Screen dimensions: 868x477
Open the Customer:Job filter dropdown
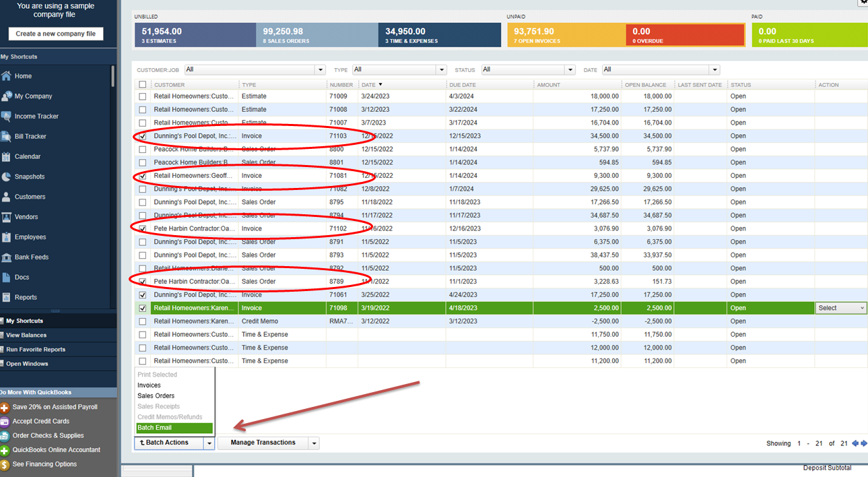(320, 69)
